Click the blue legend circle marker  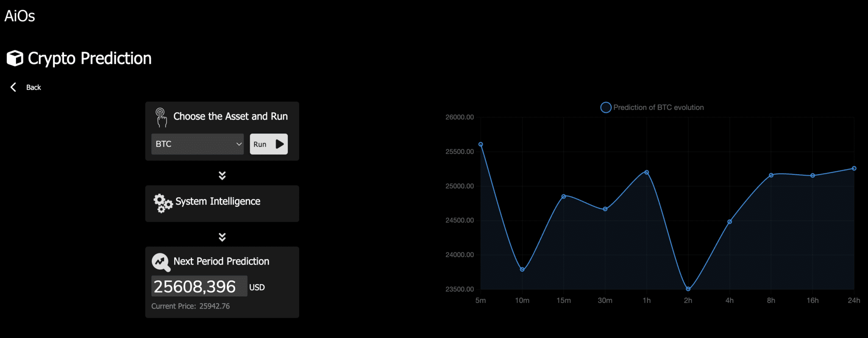[x=606, y=108]
